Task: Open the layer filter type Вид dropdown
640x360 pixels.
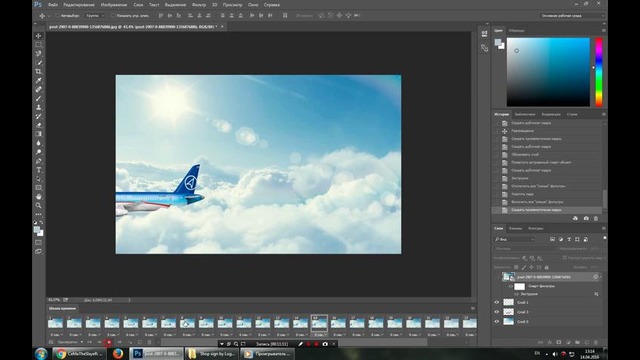Action: (x=514, y=239)
